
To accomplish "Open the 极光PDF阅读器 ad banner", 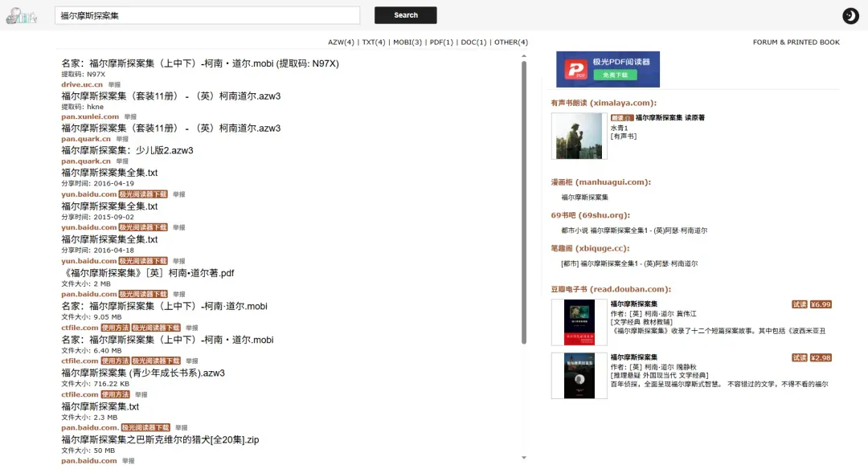I will (x=608, y=69).
